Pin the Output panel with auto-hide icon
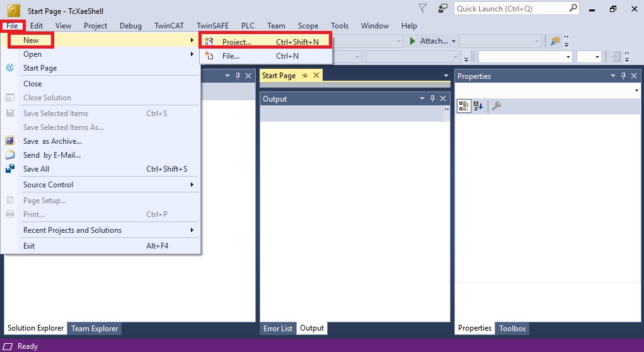 (x=432, y=98)
